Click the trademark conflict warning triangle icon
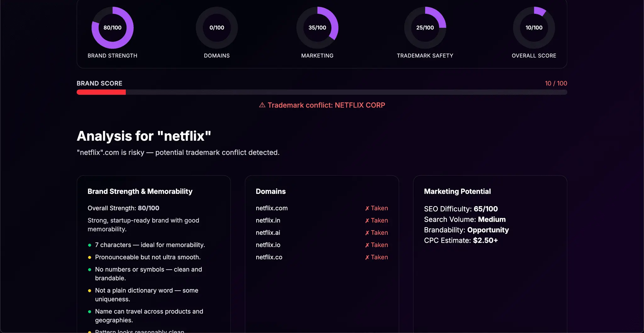The width and height of the screenshot is (644, 333). (262, 105)
